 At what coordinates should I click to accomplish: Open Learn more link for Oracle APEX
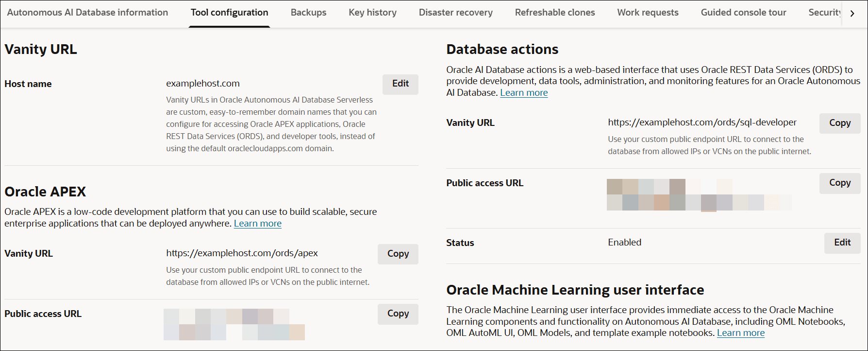pos(257,224)
